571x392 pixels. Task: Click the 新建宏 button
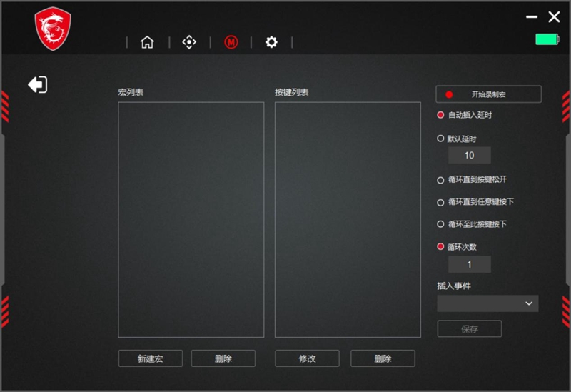(x=151, y=358)
